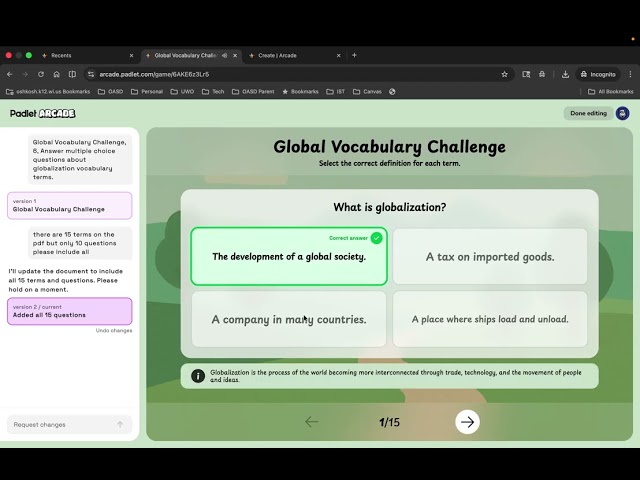Close the Create | Arcade tab
This screenshot has height=480, width=640.
[338, 56]
